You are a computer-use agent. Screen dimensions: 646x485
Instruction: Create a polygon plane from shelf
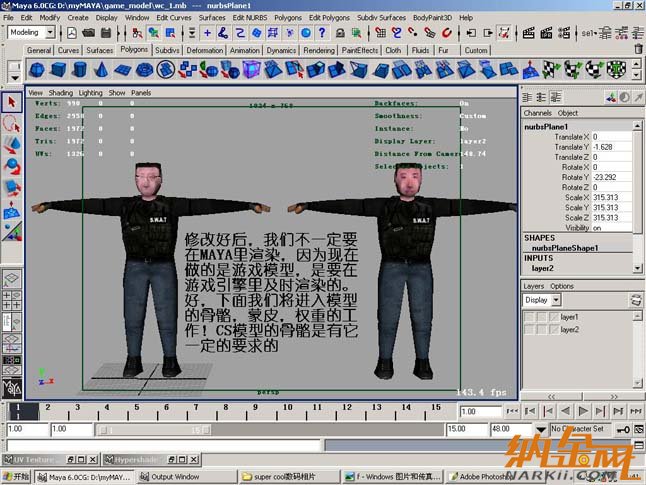[x=122, y=70]
